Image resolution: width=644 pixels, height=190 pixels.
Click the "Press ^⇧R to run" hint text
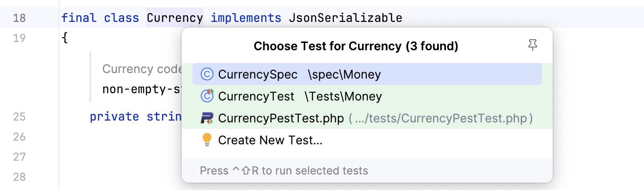click(284, 171)
